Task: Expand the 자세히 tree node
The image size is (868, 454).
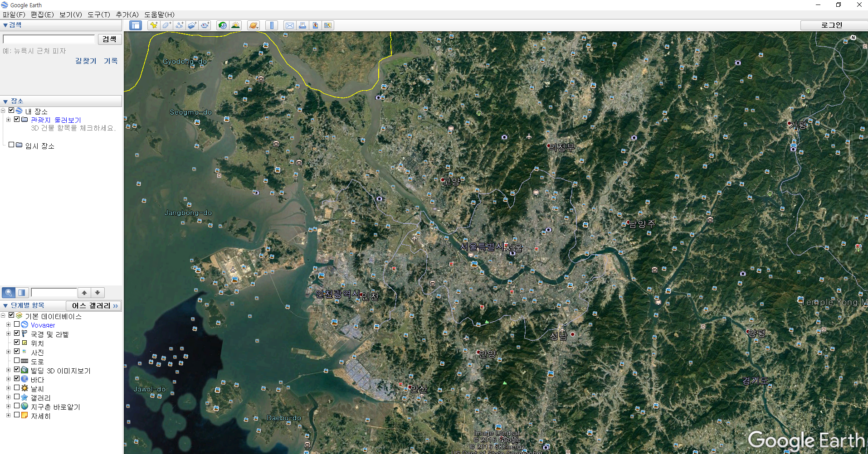Action: click(x=8, y=415)
